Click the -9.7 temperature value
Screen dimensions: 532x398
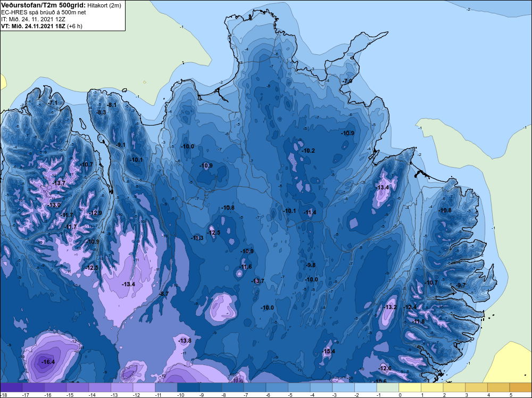pyautogui.click(x=461, y=285)
